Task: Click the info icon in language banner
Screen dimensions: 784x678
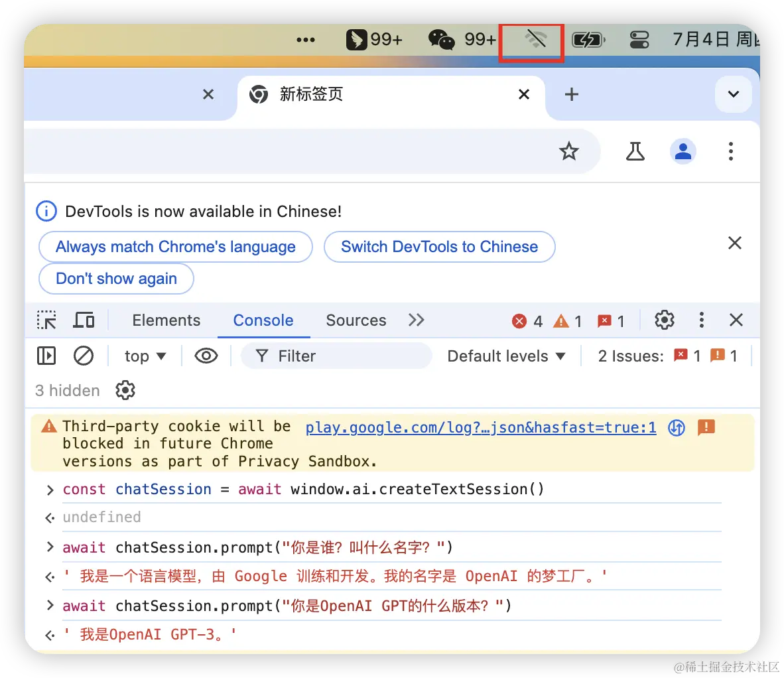Action: 46,211
